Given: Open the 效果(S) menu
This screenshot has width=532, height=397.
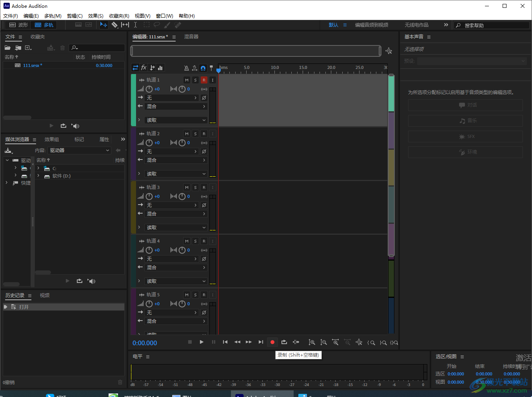Looking at the screenshot, I should click(96, 16).
